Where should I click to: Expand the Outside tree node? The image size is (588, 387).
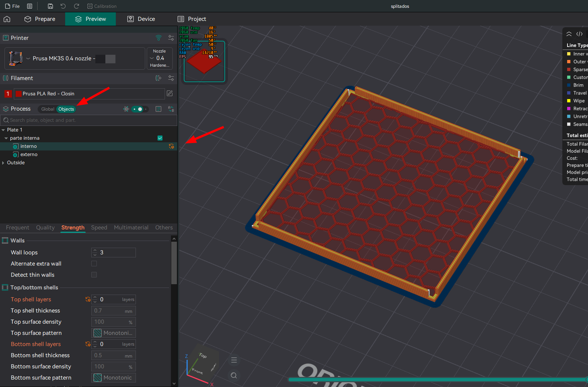click(x=3, y=163)
